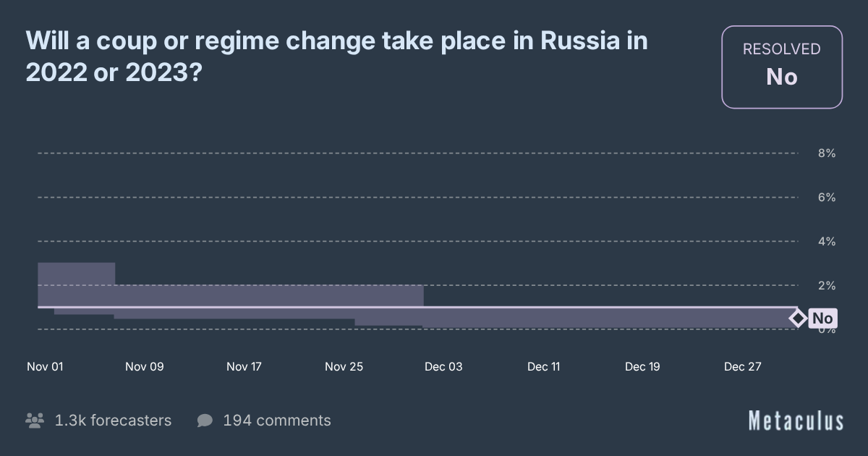Viewport: 868px width, 456px height.
Task: Select the Dec 11 date on timeline
Action: (x=543, y=366)
